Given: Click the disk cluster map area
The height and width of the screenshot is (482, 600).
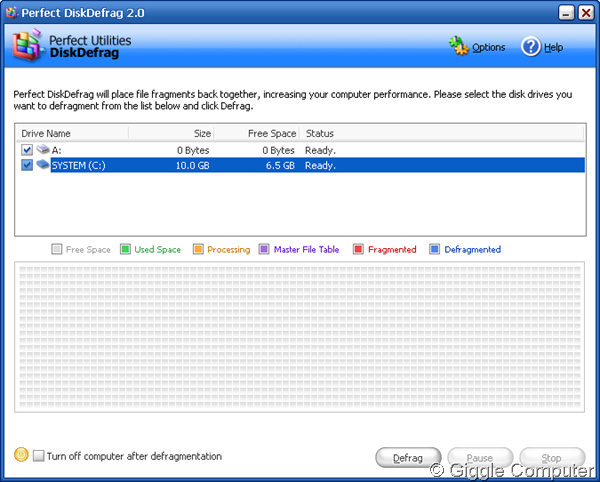Looking at the screenshot, I should pos(300,337).
